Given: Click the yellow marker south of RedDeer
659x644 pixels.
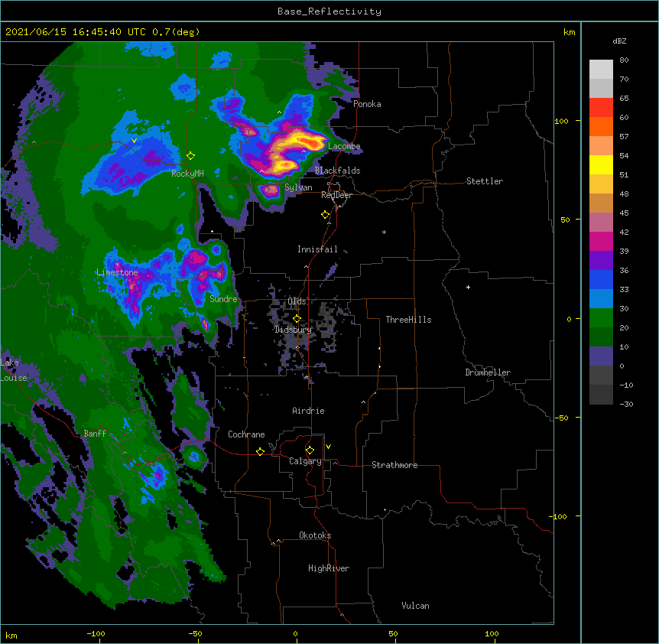Looking at the screenshot, I should click(x=325, y=215).
